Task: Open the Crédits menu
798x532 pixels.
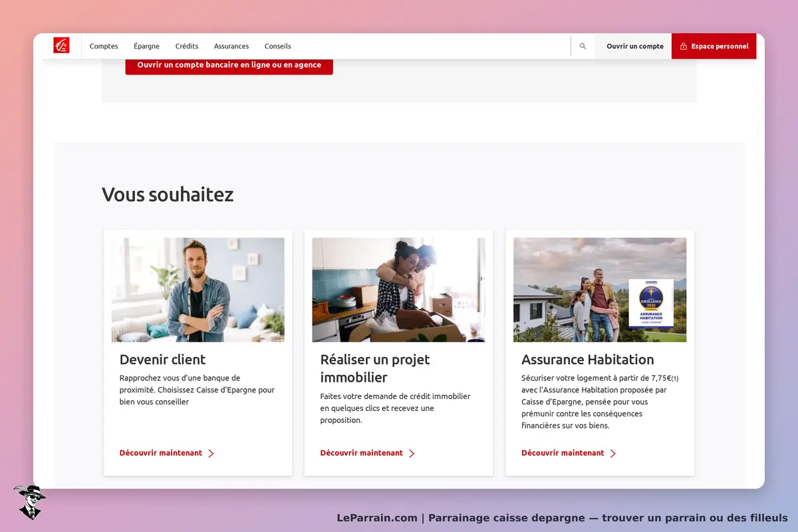Action: pyautogui.click(x=187, y=47)
